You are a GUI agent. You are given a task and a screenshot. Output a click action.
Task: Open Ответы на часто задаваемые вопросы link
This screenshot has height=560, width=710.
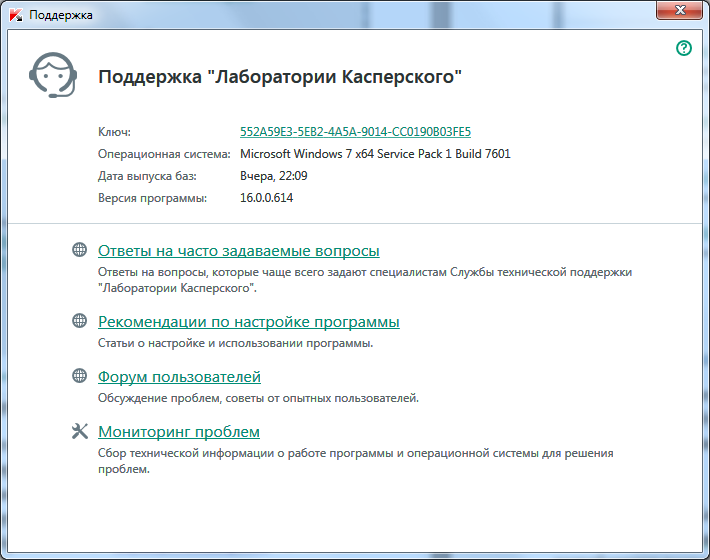click(x=239, y=251)
